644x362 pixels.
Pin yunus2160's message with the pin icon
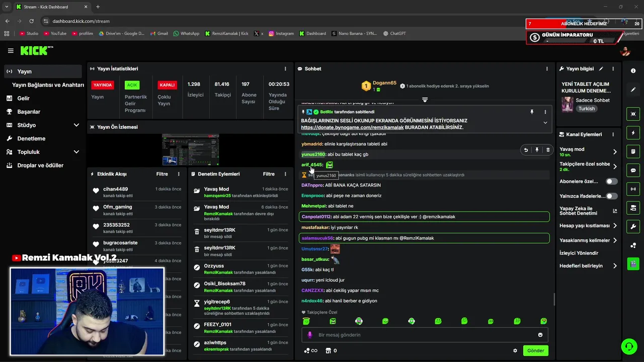(537, 150)
